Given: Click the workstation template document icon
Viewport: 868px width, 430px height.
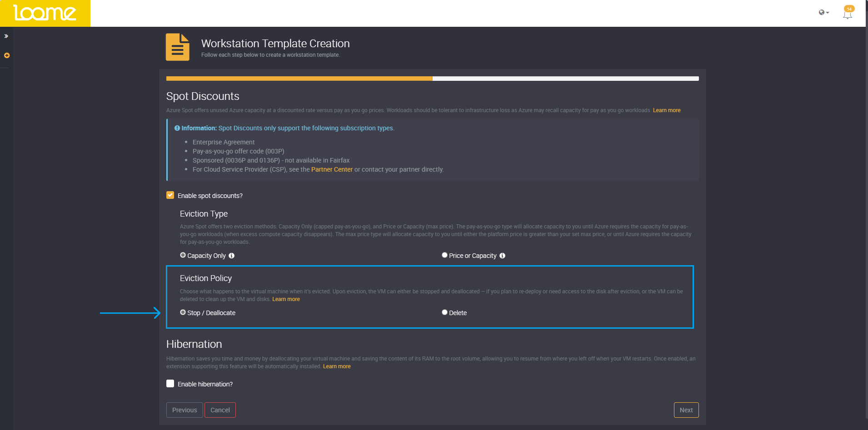Looking at the screenshot, I should (x=178, y=47).
